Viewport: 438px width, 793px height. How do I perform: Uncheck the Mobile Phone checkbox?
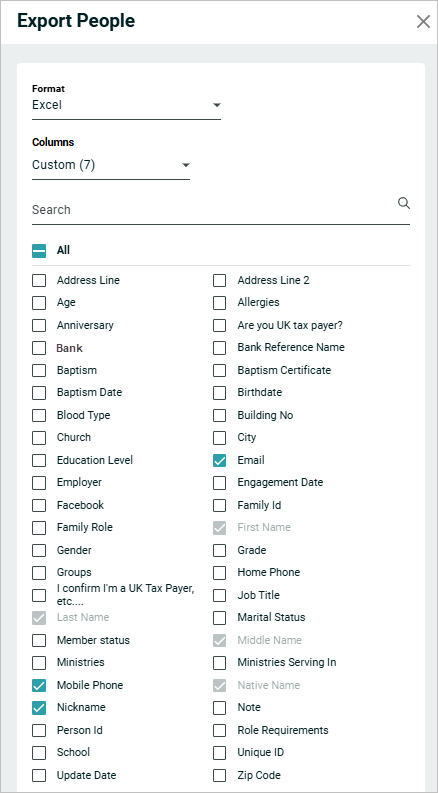point(39,685)
